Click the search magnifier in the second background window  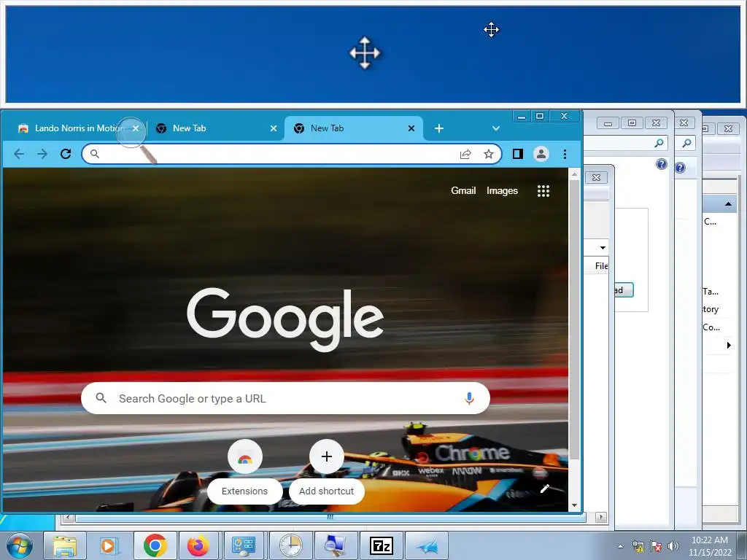(686, 143)
